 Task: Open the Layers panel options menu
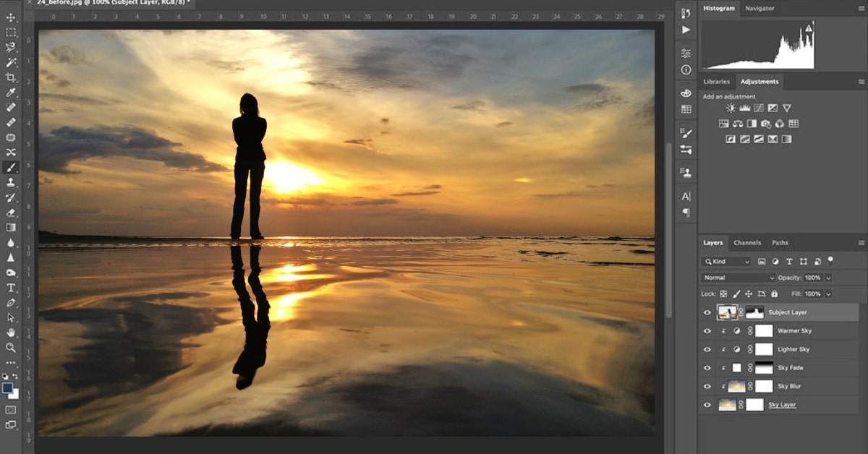861,243
